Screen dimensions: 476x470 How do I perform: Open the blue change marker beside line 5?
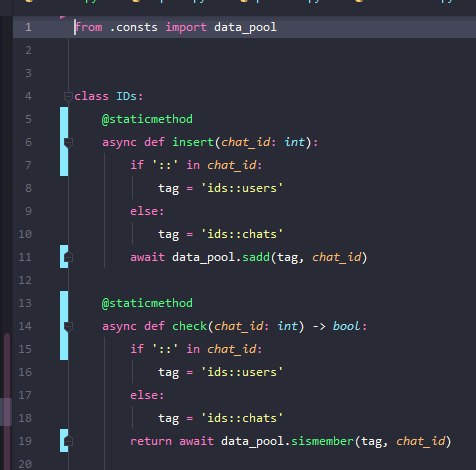pyautogui.click(x=64, y=141)
